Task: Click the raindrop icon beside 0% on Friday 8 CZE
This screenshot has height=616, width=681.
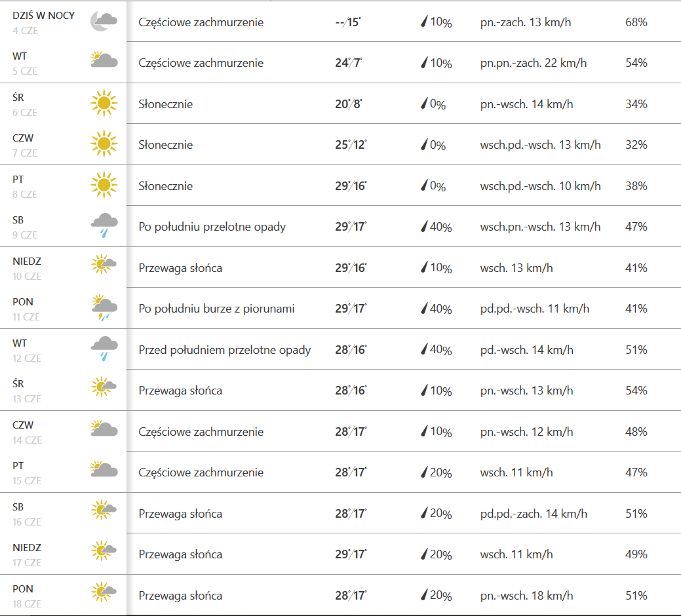Action: click(424, 186)
